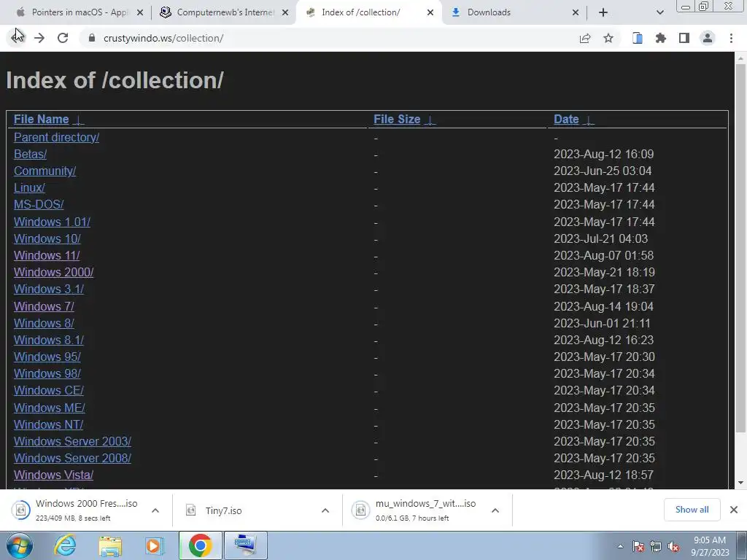Select the Index of /collection/ tab
Screen dimensions: 747x560
pos(368,12)
